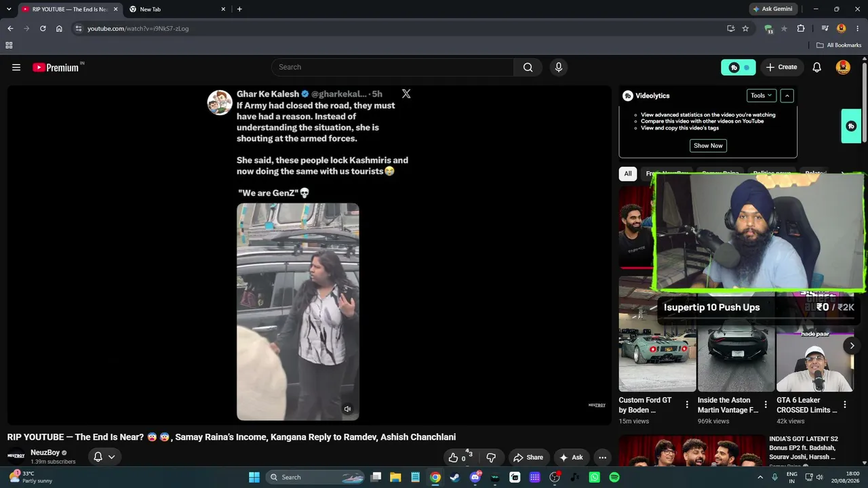Start voice search with microphone
The image size is (868, 488).
point(558,67)
